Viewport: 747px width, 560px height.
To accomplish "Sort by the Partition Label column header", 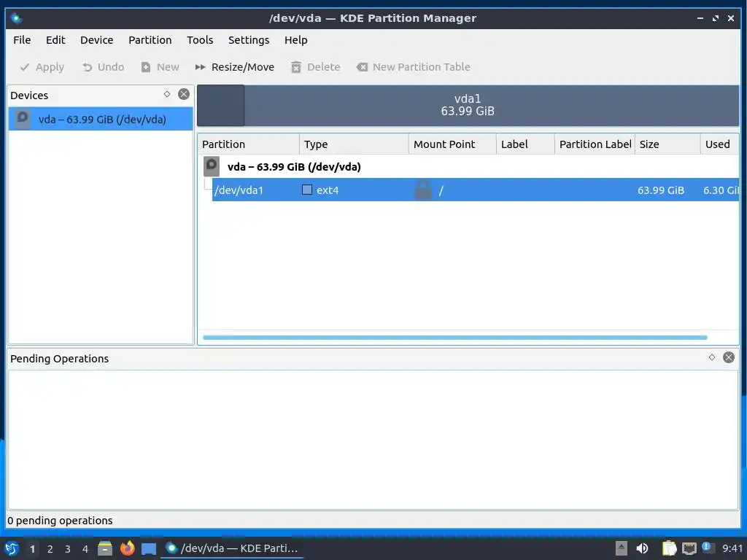I will point(595,144).
